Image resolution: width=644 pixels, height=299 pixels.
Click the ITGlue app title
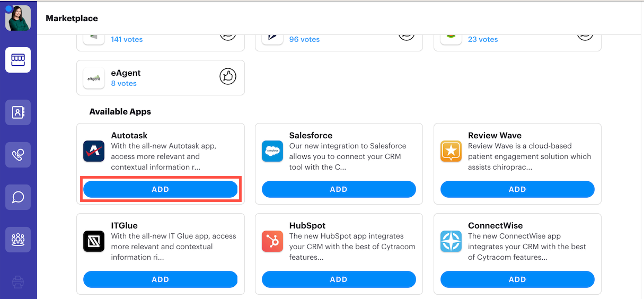[124, 225]
